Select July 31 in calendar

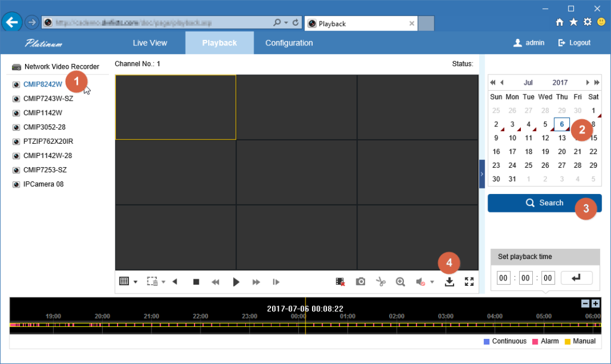(x=512, y=179)
